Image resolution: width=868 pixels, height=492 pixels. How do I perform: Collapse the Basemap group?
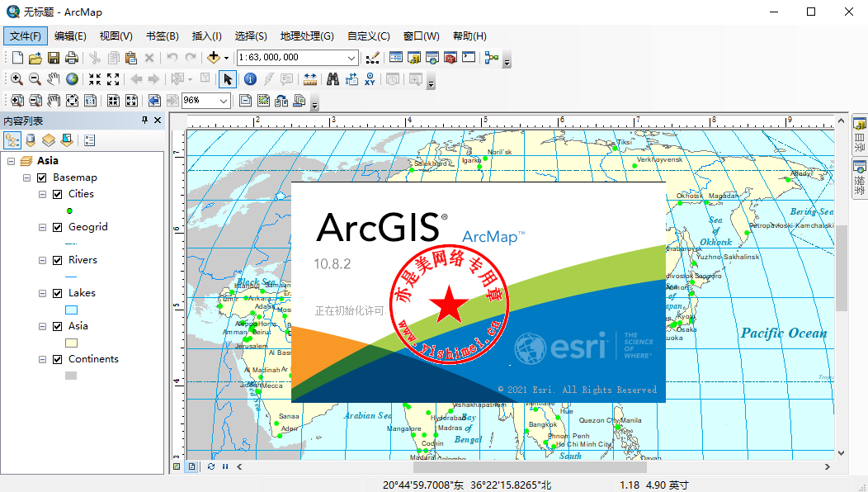click(26, 177)
